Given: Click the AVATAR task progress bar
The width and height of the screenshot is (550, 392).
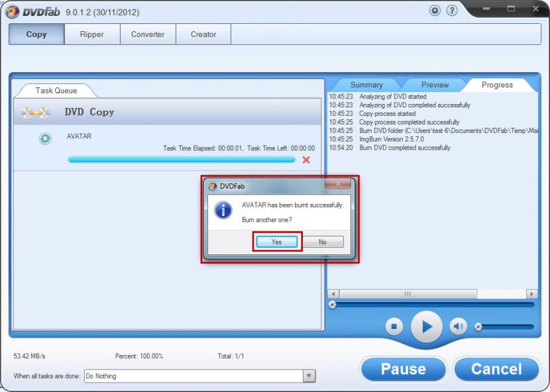Looking at the screenshot, I should coord(182,160).
